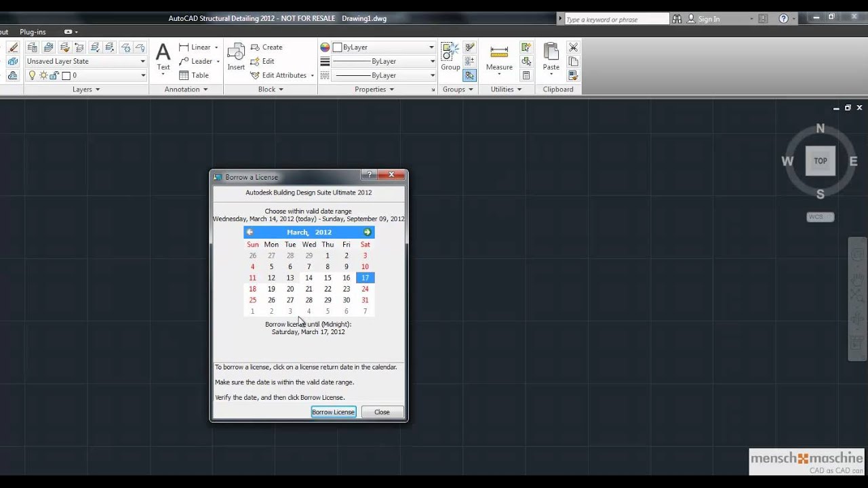Click the Lineweight icon in Properties panel
This screenshot has width=868, height=488.
pyautogui.click(x=325, y=61)
